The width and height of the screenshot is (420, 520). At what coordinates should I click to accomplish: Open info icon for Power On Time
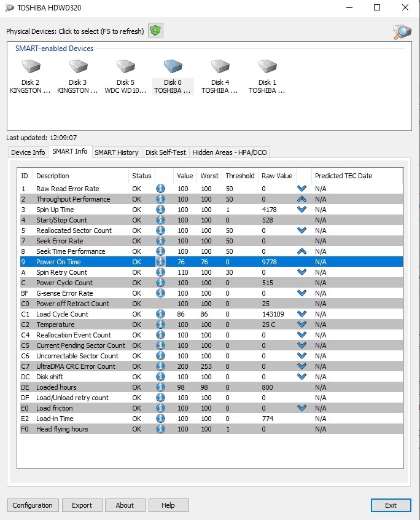pyautogui.click(x=160, y=262)
